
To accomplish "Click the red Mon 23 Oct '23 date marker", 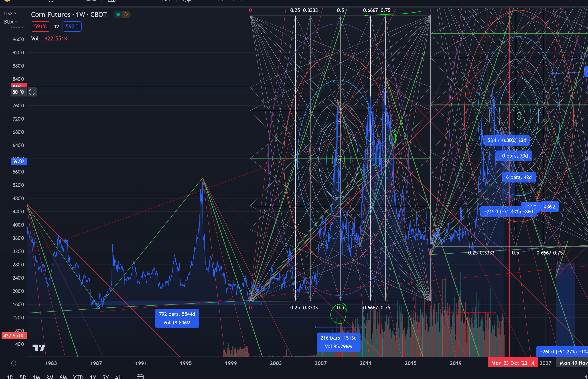I will [513, 363].
